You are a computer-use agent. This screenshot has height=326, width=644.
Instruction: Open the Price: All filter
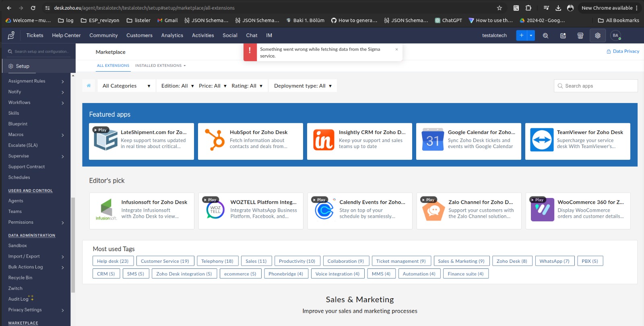[x=213, y=86]
